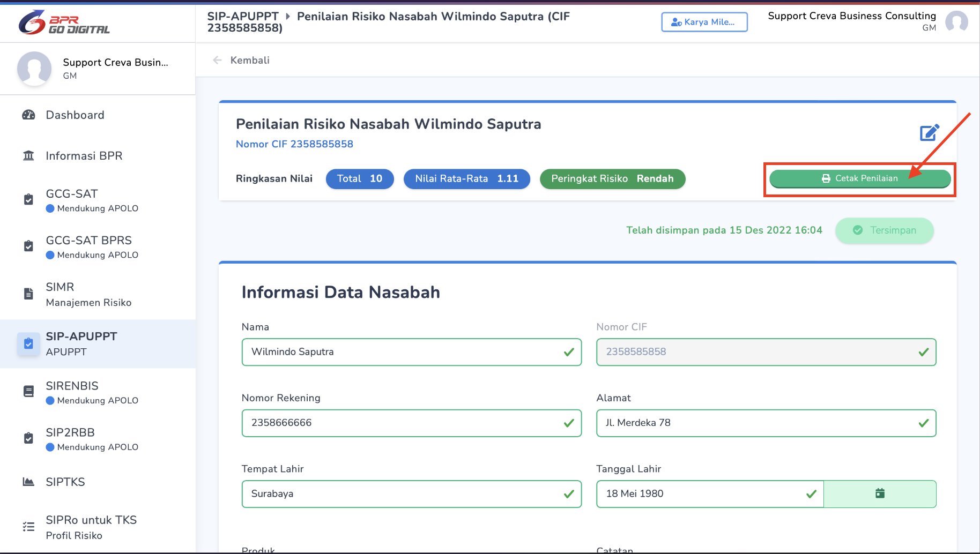The image size is (980, 554).
Task: Open the GCG-SAT BPRS menu item
Action: [x=98, y=246]
